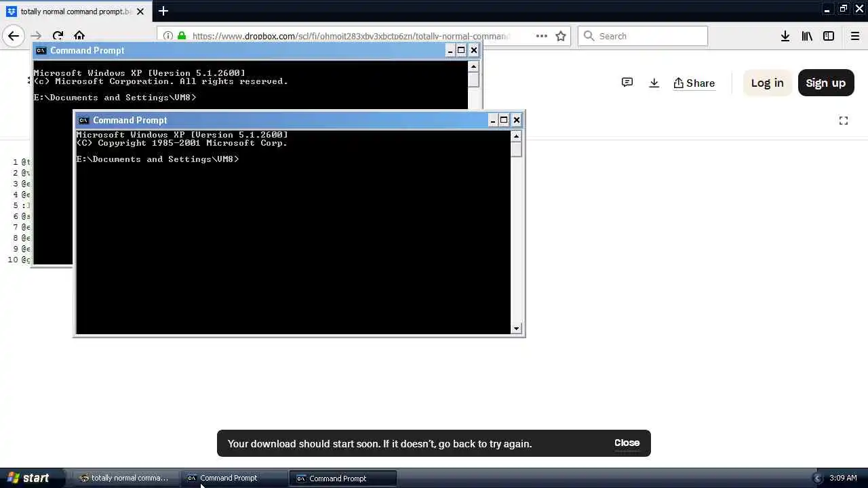868x488 pixels.
Task: Click the Dropbox download file icon
Action: coord(654,83)
